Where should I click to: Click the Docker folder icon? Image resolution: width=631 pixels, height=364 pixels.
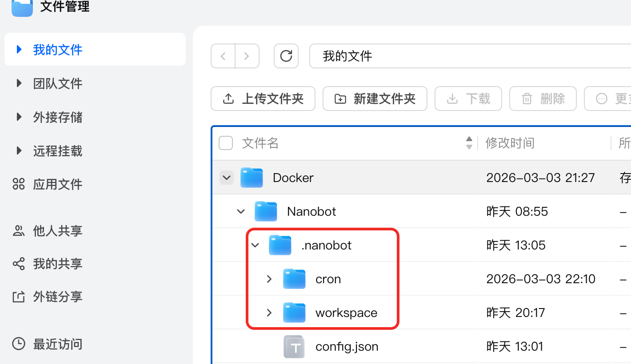pos(252,178)
